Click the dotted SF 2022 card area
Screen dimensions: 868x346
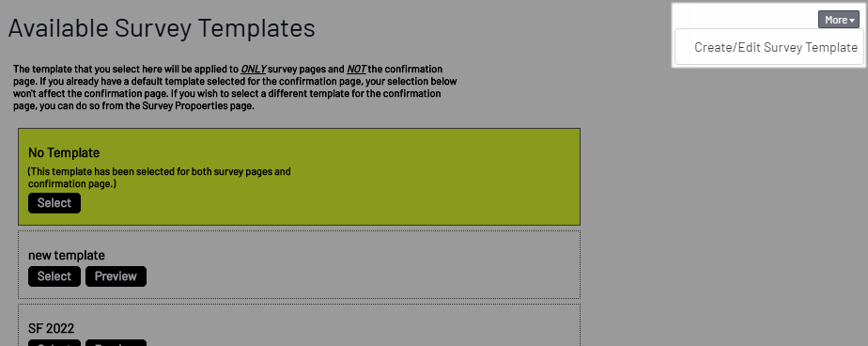(x=299, y=325)
